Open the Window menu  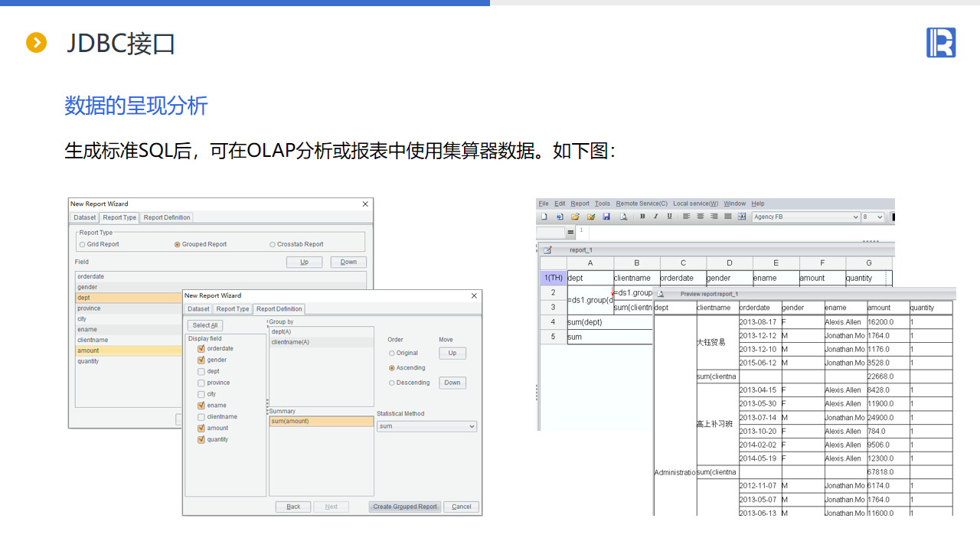735,204
